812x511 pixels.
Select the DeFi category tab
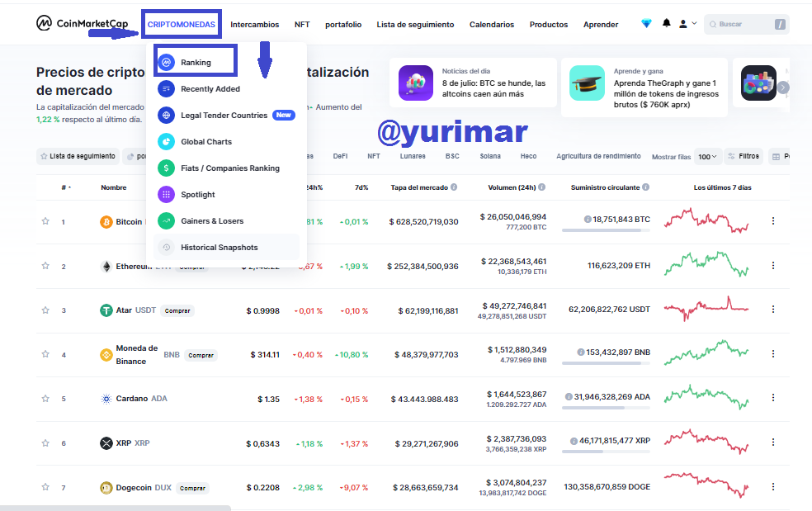(340, 156)
